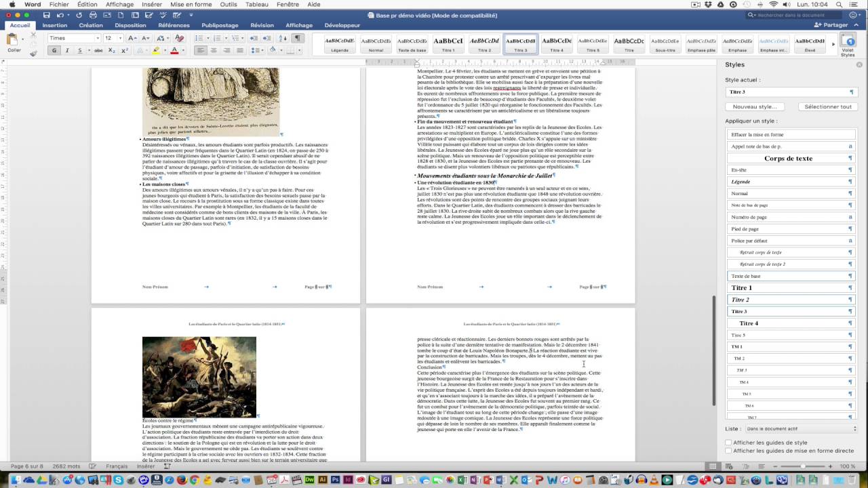Sort paragraphs with the A-Z sort icon
Viewport: 868px width, 488px height.
[282, 38]
